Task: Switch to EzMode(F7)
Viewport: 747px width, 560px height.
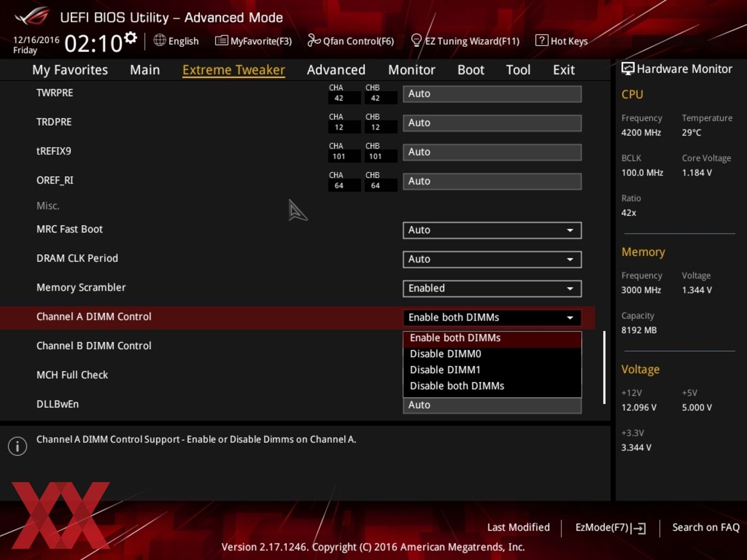Action: (601, 527)
